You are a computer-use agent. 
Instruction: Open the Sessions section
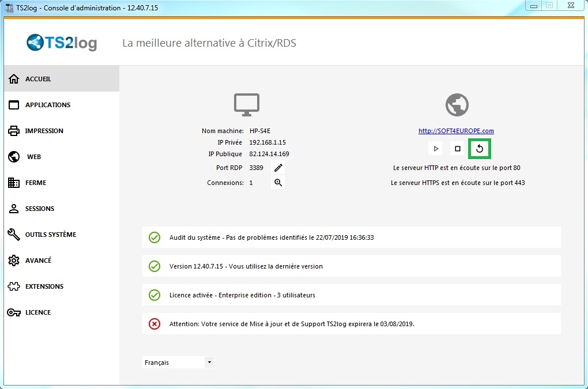(62, 209)
